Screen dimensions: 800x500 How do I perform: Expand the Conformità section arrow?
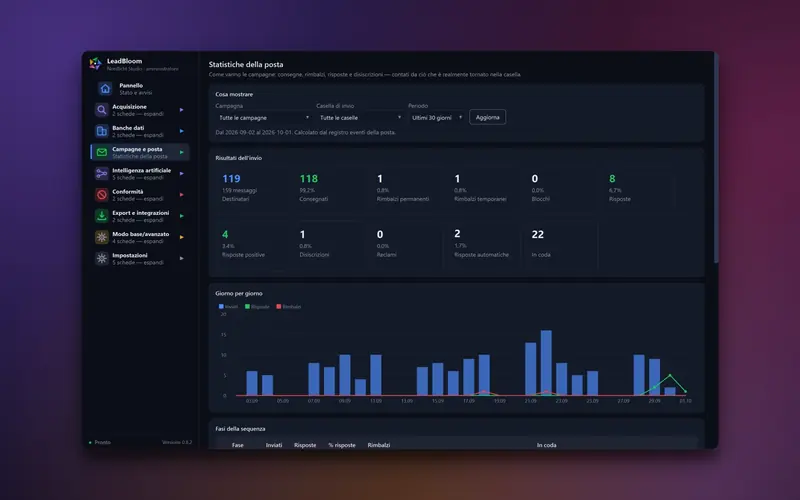click(x=182, y=194)
